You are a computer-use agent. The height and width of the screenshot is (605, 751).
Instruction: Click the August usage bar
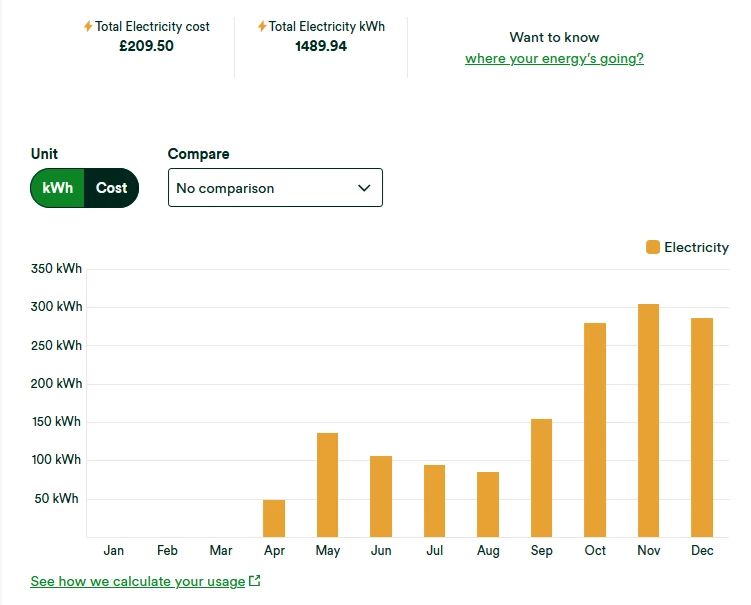click(488, 504)
